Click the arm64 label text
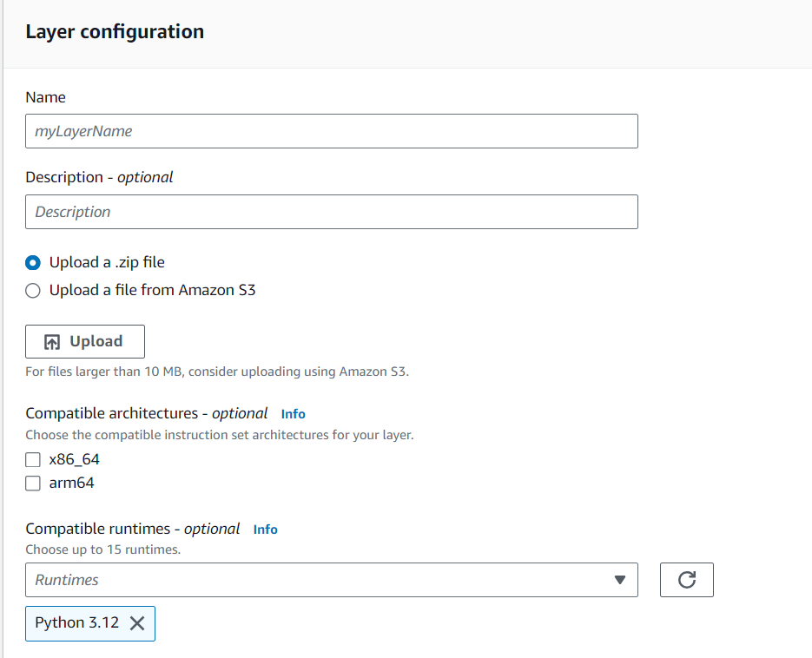Viewport: 812px width, 658px height. point(71,484)
